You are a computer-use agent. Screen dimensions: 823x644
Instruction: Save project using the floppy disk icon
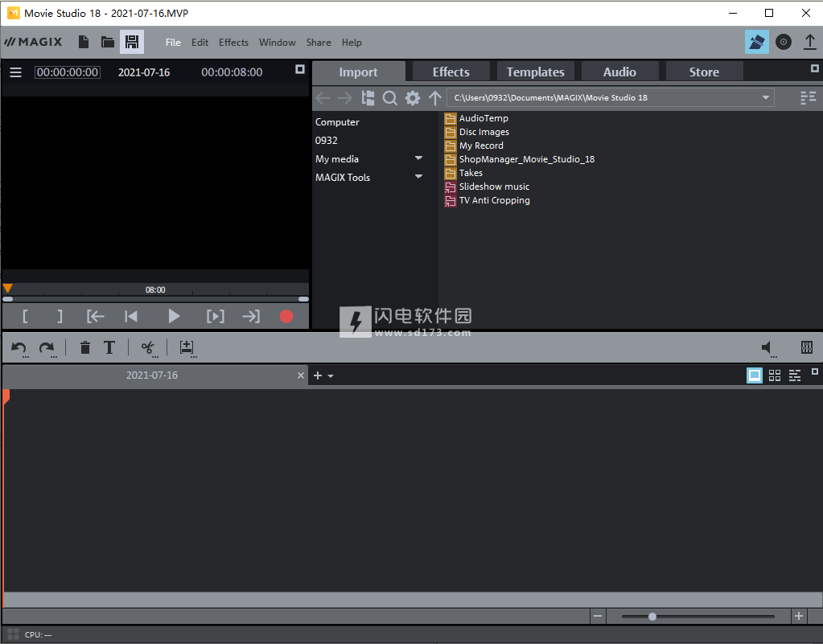point(132,42)
